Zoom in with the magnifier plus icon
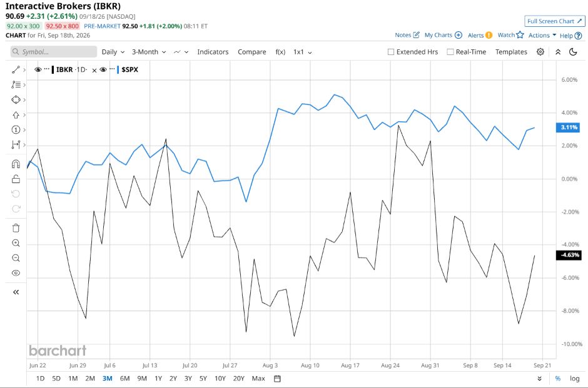 (16, 243)
